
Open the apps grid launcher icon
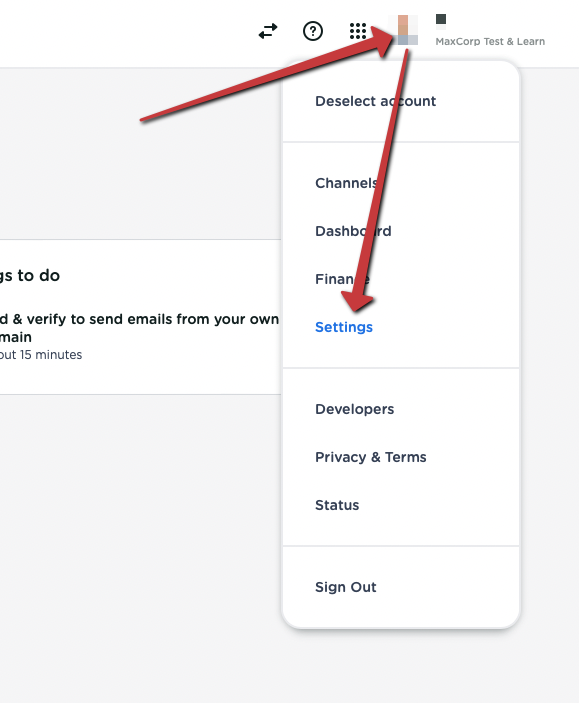point(358,31)
